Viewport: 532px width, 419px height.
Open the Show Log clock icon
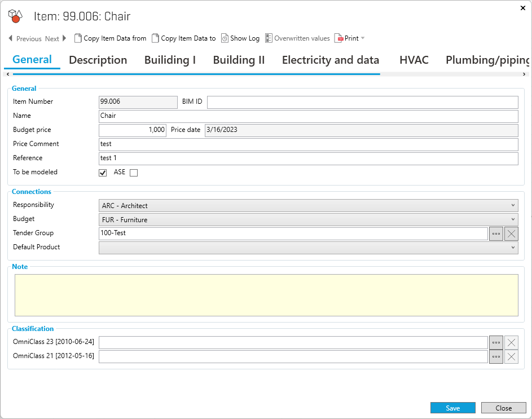225,38
